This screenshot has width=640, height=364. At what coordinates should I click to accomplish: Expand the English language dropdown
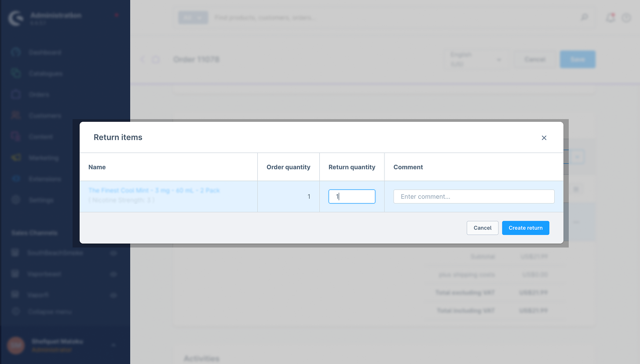[x=476, y=59]
